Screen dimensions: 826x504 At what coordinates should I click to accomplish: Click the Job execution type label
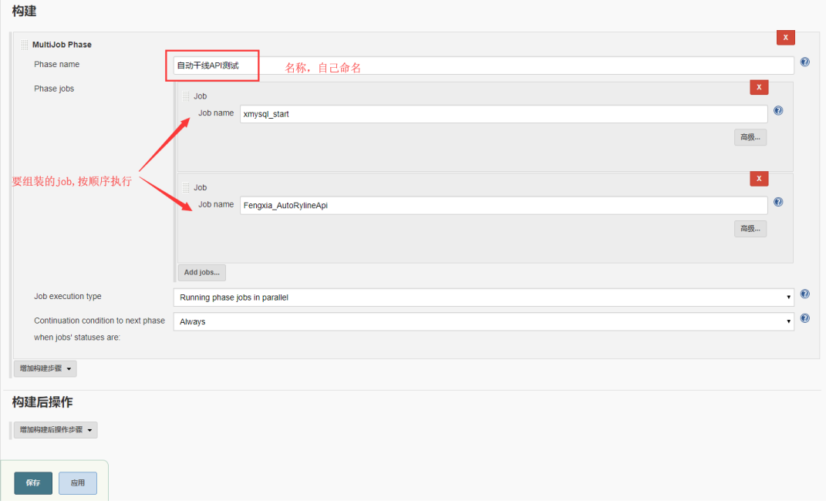[67, 297]
